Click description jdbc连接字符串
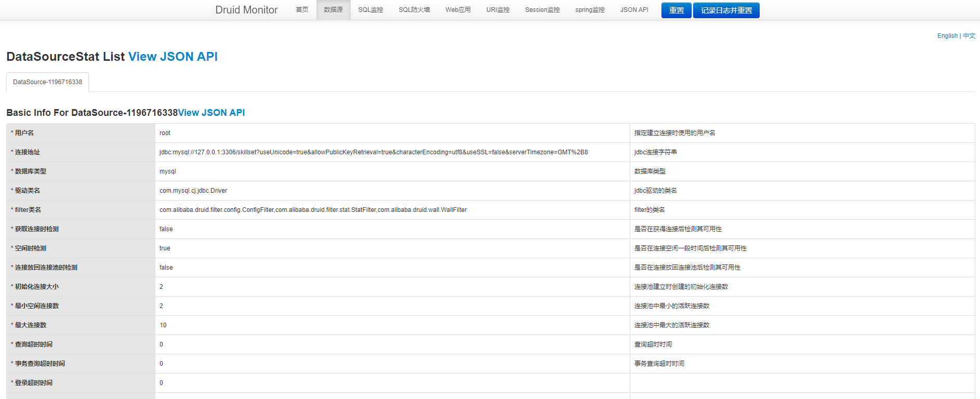 [656, 152]
